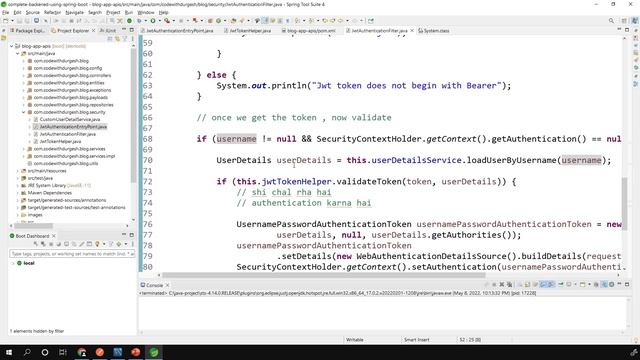640x360 pixels.
Task: Toggle Console word wrap icon
Action: (x=535, y=284)
